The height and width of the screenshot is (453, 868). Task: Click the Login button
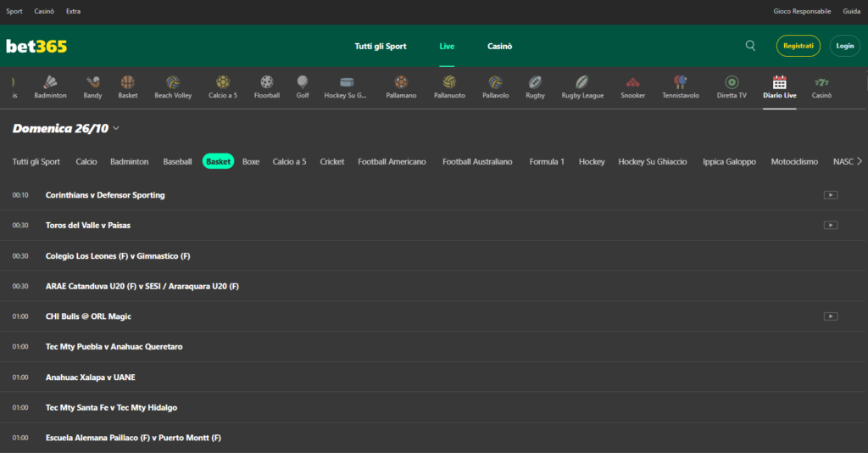coord(844,46)
